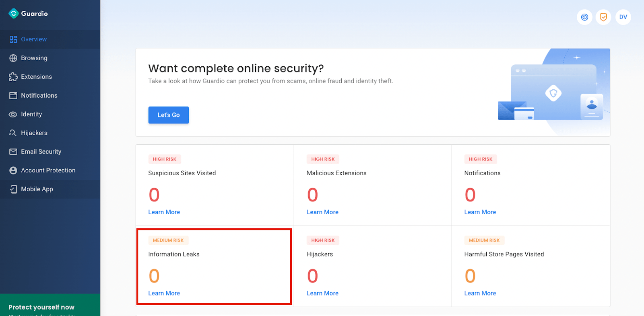644x316 pixels.
Task: Click the Account Protection person icon
Action: pos(13,170)
